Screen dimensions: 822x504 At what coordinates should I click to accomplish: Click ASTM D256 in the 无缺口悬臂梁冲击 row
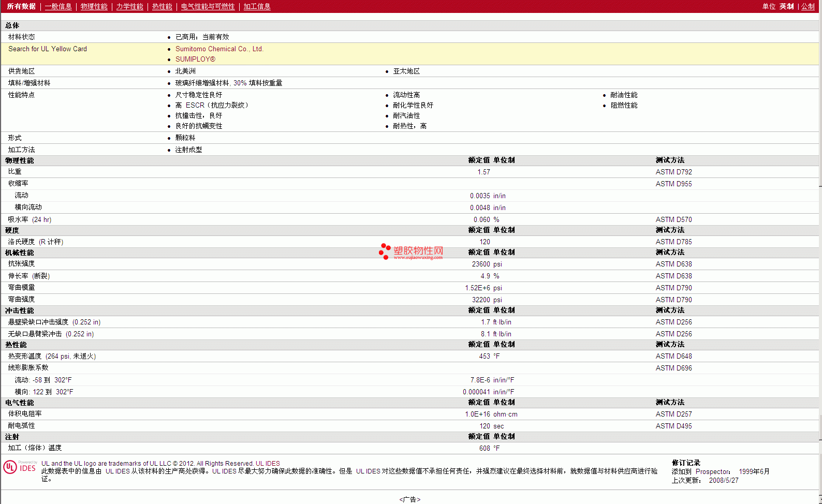(x=673, y=334)
